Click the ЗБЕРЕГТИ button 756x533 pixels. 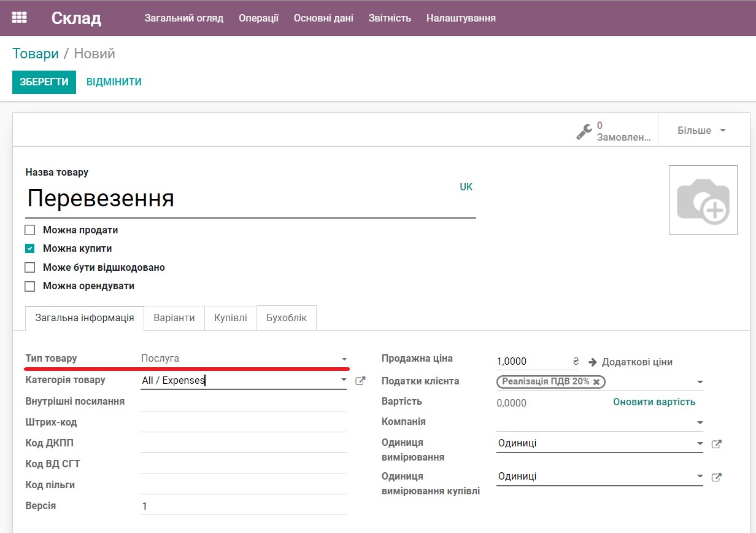(x=44, y=82)
